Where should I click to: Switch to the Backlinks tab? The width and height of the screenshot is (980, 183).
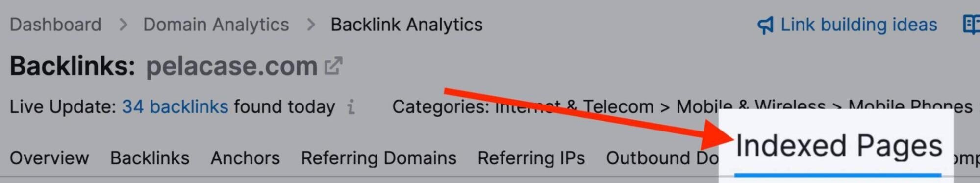point(150,158)
